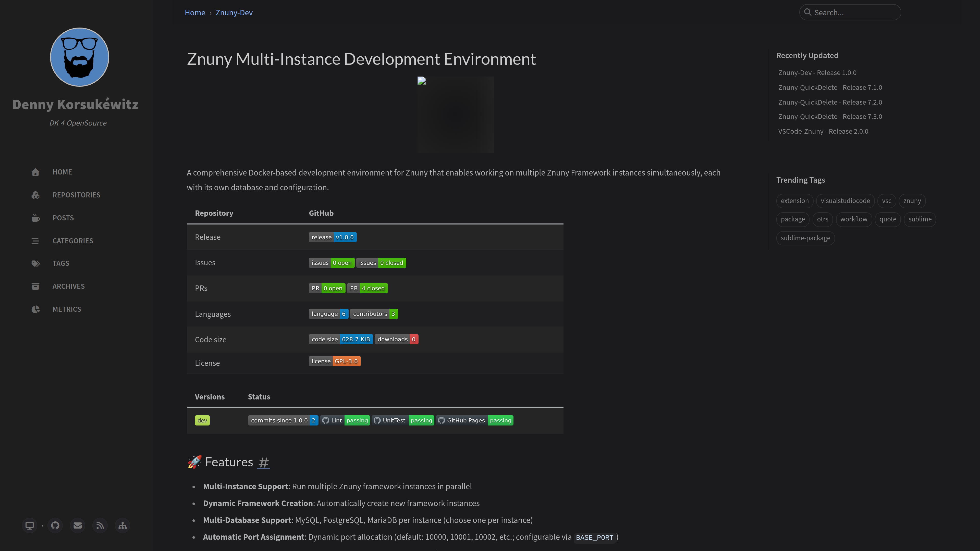Screen dimensions: 980x551
Task: Click the search magnifier icon
Action: (808, 12)
